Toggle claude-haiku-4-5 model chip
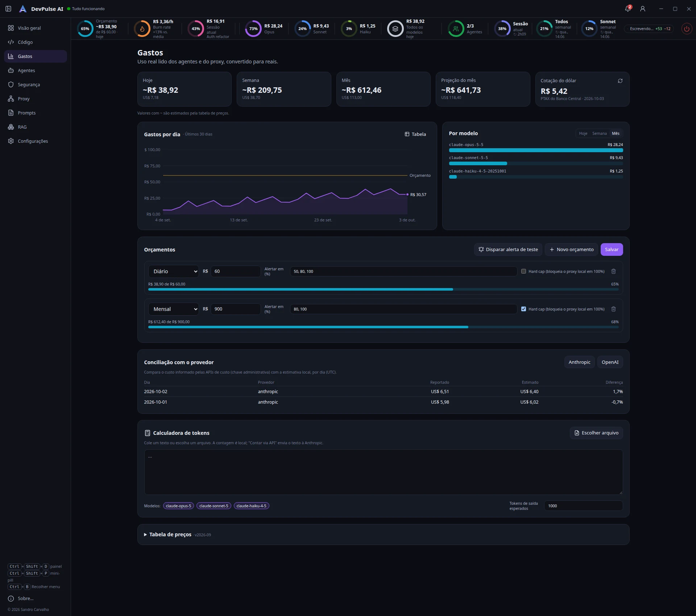 click(252, 506)
